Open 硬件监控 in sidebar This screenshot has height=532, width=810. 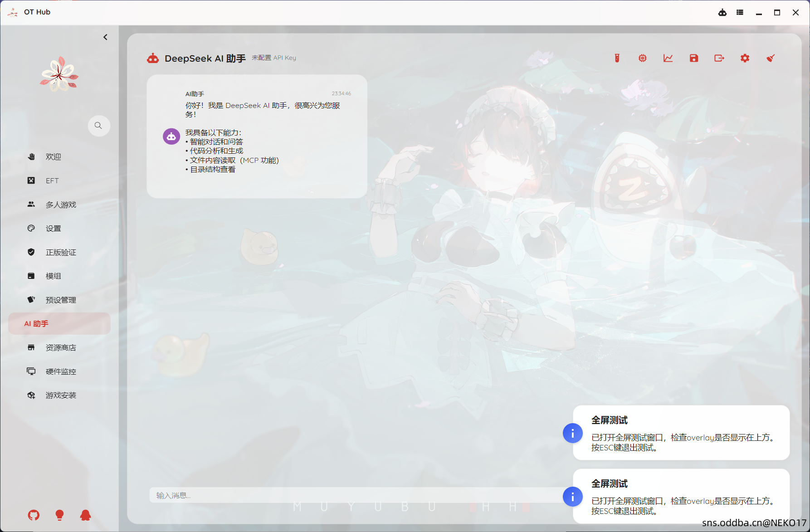click(59, 371)
